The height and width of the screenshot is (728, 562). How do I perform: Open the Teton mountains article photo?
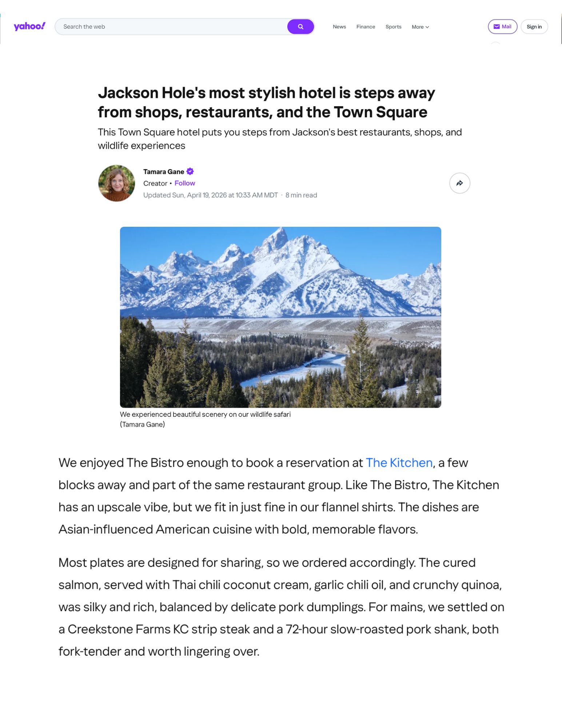280,317
